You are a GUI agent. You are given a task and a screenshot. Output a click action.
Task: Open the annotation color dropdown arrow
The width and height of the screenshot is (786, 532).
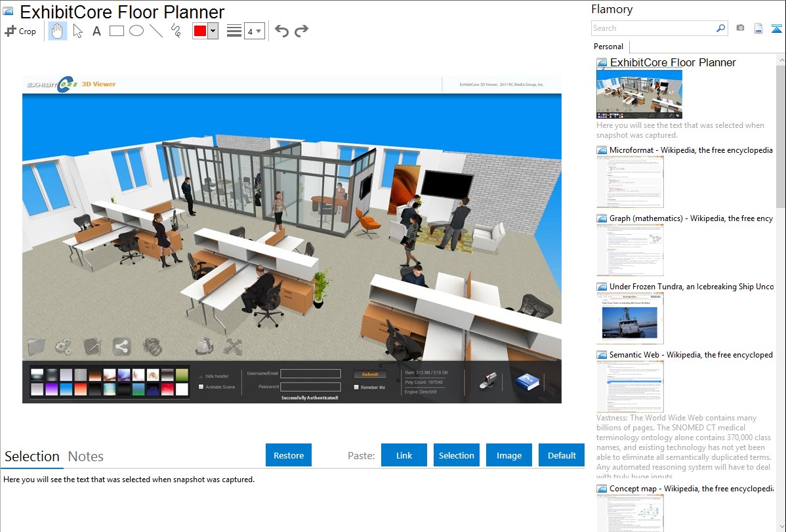[213, 31]
